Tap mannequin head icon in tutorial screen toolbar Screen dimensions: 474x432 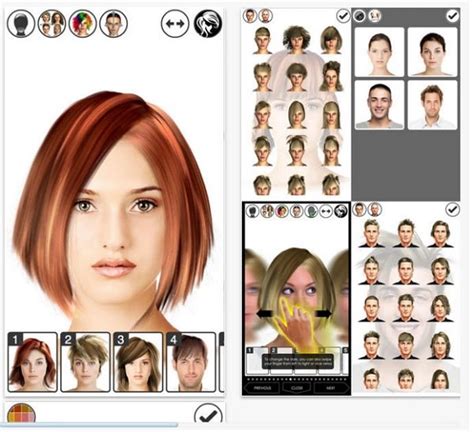pos(252,211)
